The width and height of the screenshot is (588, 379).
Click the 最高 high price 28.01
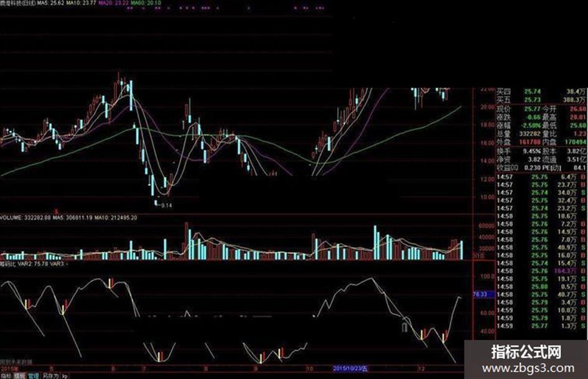click(577, 117)
